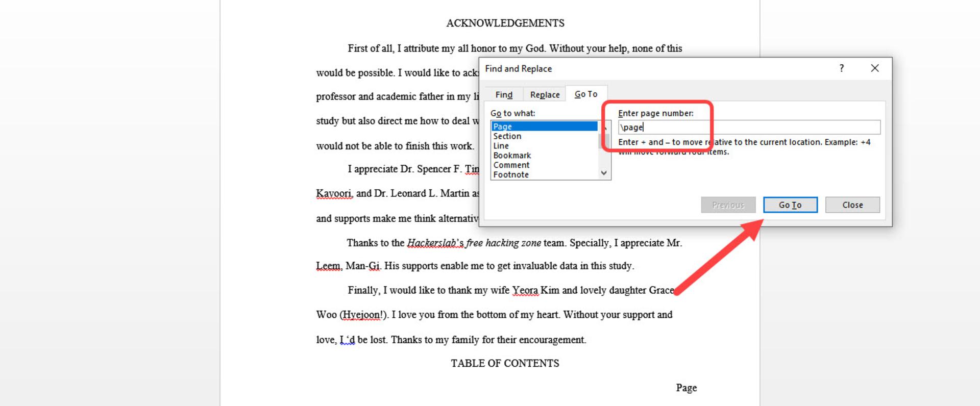The height and width of the screenshot is (406, 980).
Task: Click the underlined name Kavoori
Action: (x=334, y=193)
